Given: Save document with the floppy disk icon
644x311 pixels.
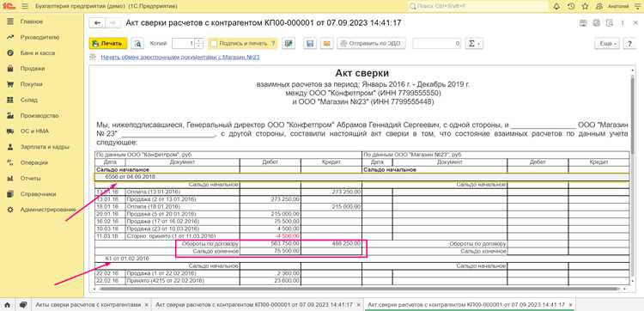Looking at the screenshot, I should point(310,44).
